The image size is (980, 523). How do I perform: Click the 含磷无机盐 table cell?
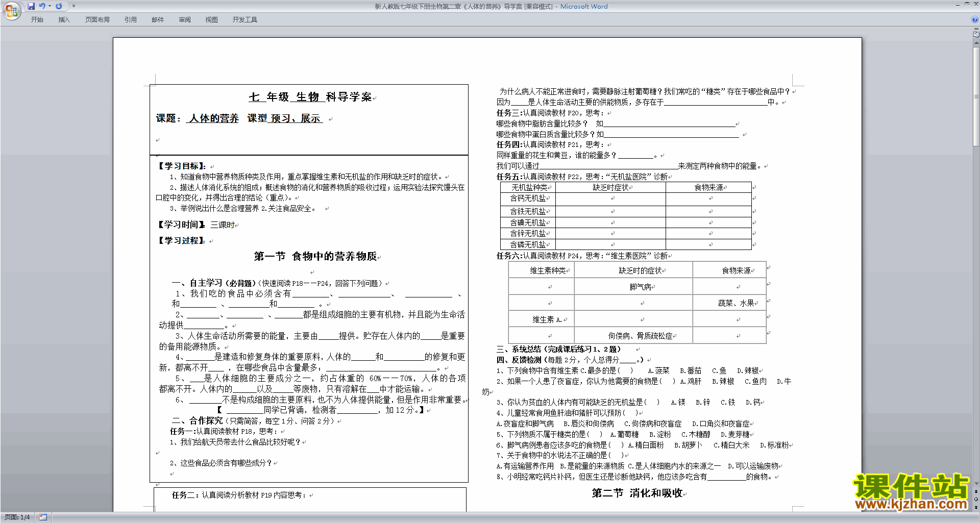[528, 245]
